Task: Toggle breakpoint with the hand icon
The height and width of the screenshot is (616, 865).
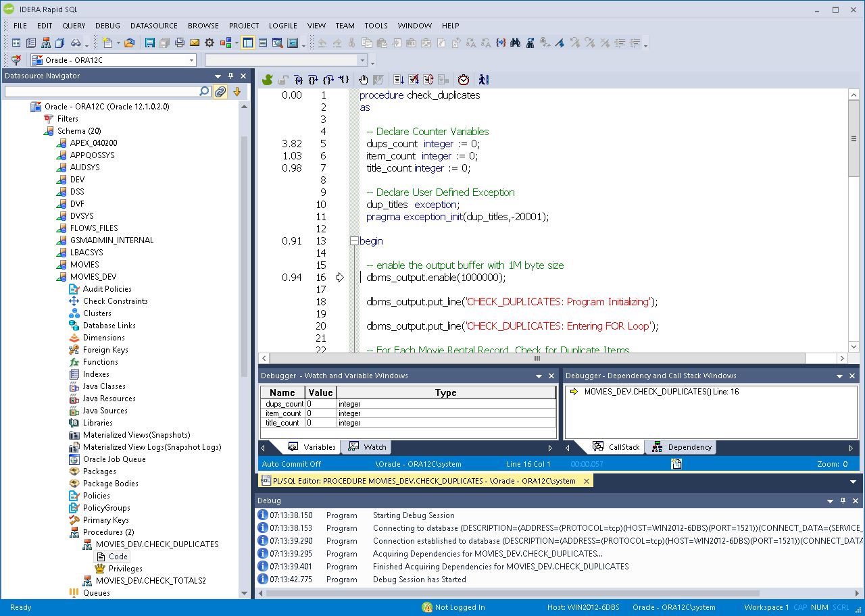Action: point(364,80)
